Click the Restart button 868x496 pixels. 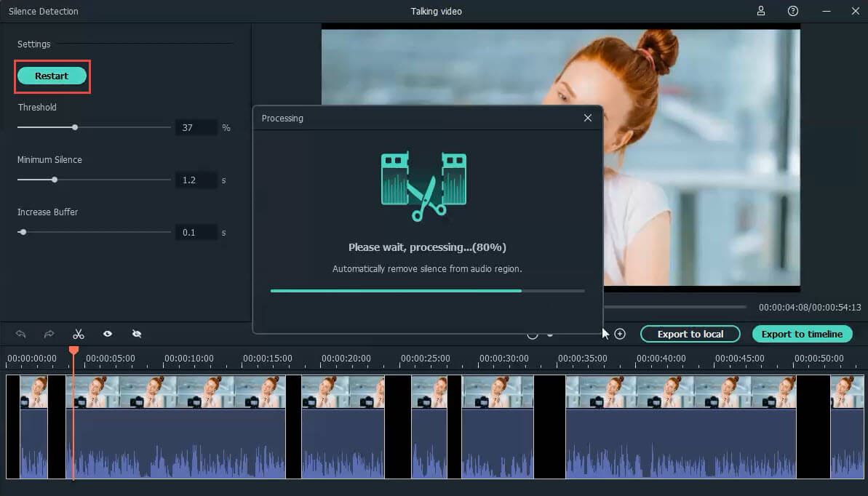pyautogui.click(x=52, y=76)
